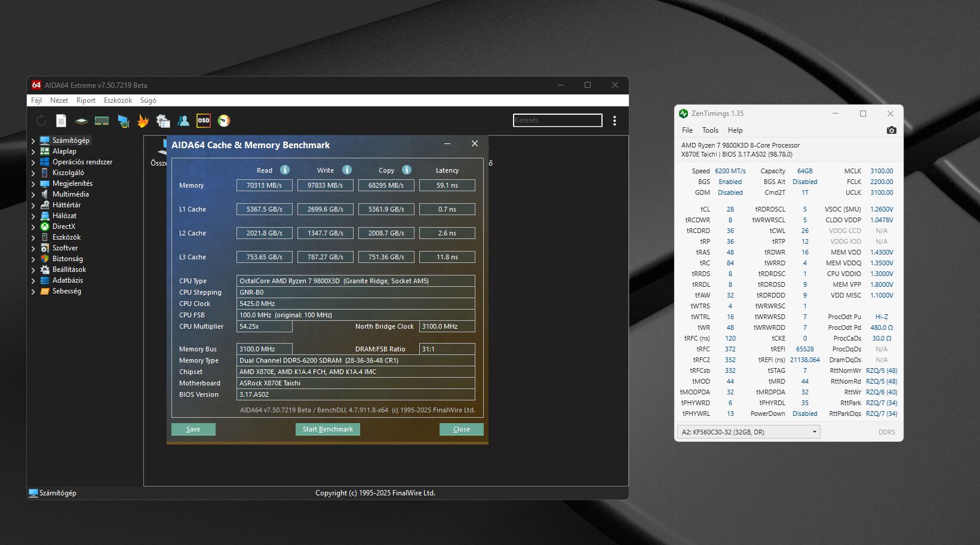
Task: Click the VSOC (SMU) value 1.2600V
Action: (881, 209)
